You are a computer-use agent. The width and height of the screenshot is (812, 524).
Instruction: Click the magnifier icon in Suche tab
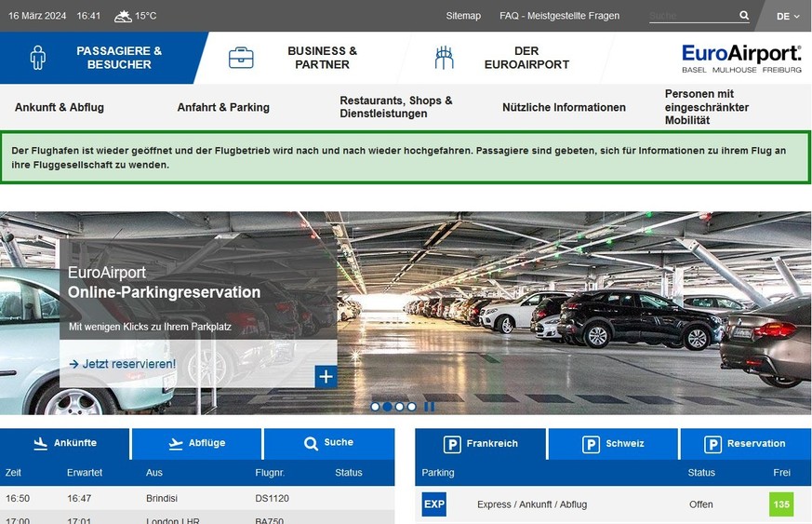point(311,444)
